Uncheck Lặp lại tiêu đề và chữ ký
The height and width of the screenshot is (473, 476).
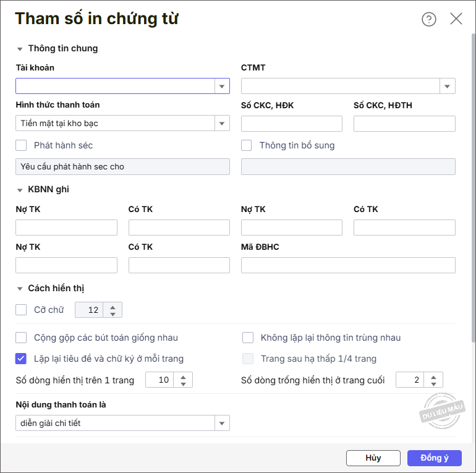(22, 359)
